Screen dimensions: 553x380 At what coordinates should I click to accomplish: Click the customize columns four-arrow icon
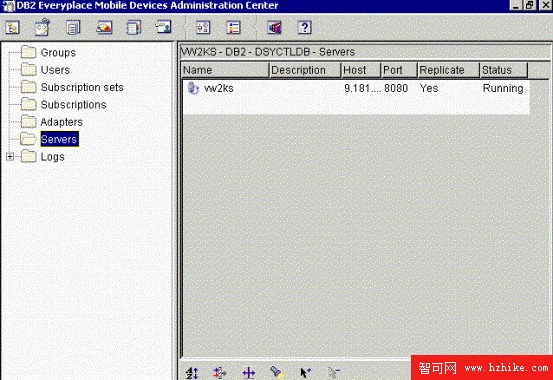pyautogui.click(x=249, y=373)
